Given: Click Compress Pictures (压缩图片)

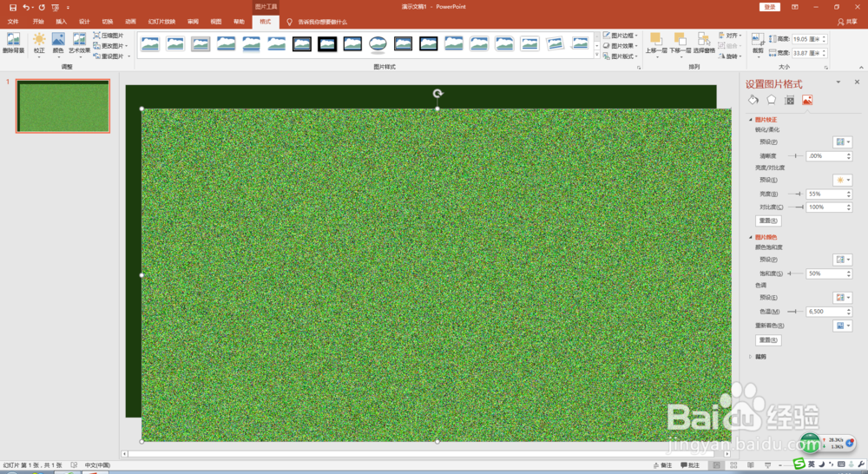Looking at the screenshot, I should (108, 36).
